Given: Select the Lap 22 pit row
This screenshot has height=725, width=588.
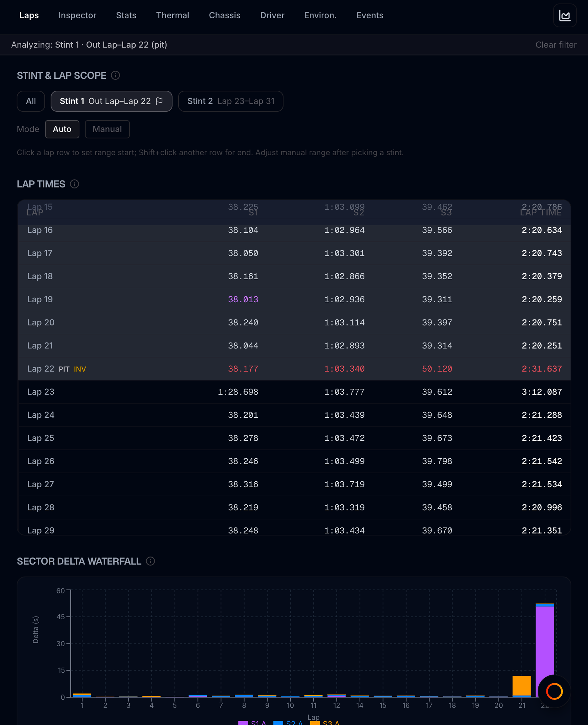Looking at the screenshot, I should tap(294, 368).
